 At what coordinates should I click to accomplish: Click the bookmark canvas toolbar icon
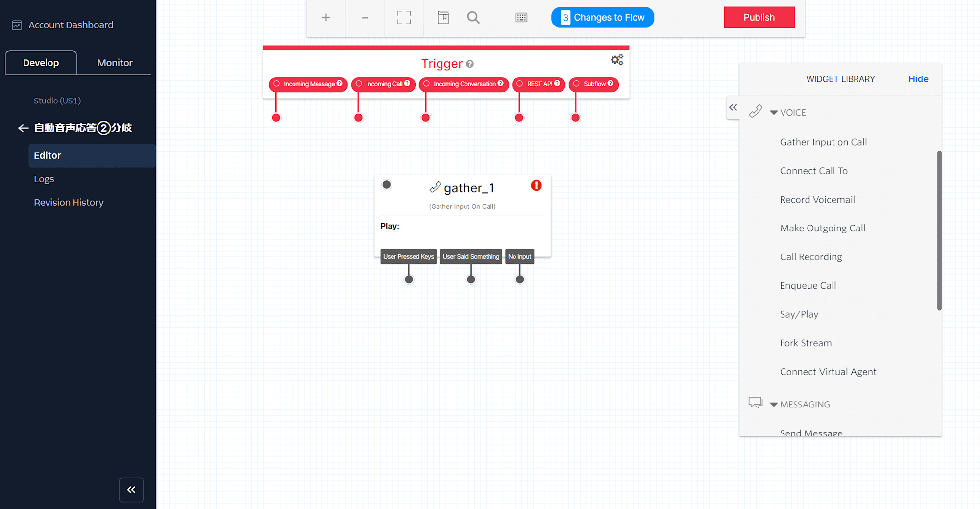click(443, 18)
